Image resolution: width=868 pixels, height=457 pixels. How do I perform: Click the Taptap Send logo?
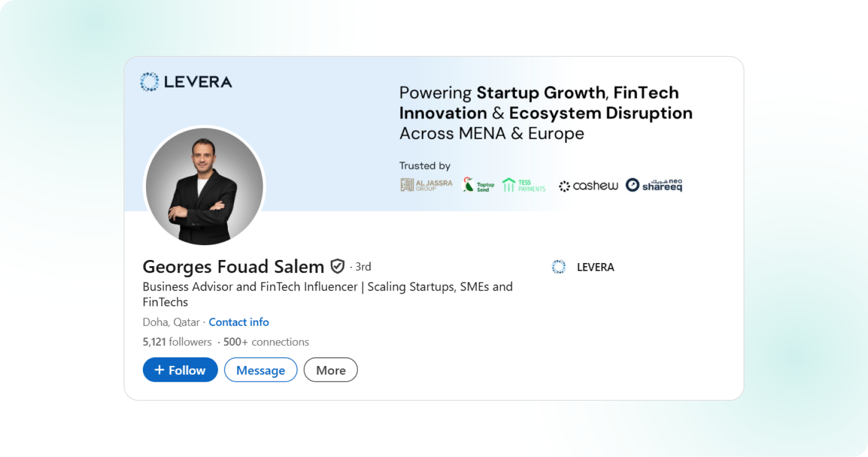[478, 185]
